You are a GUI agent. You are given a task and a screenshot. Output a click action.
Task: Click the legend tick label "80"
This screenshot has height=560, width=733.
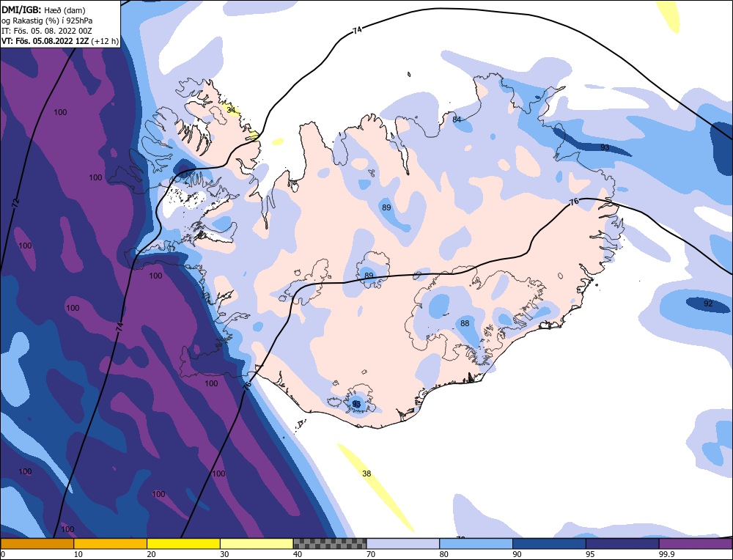[x=443, y=554]
